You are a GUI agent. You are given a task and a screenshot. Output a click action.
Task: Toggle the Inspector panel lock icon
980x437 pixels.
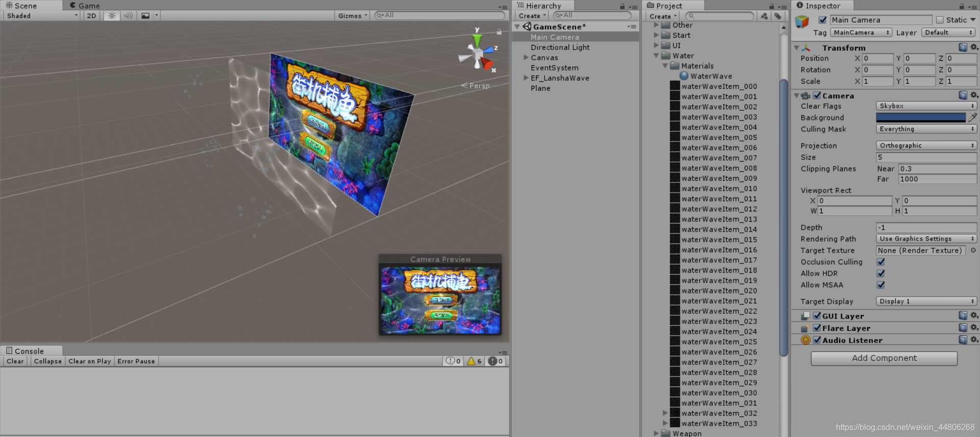(962, 6)
